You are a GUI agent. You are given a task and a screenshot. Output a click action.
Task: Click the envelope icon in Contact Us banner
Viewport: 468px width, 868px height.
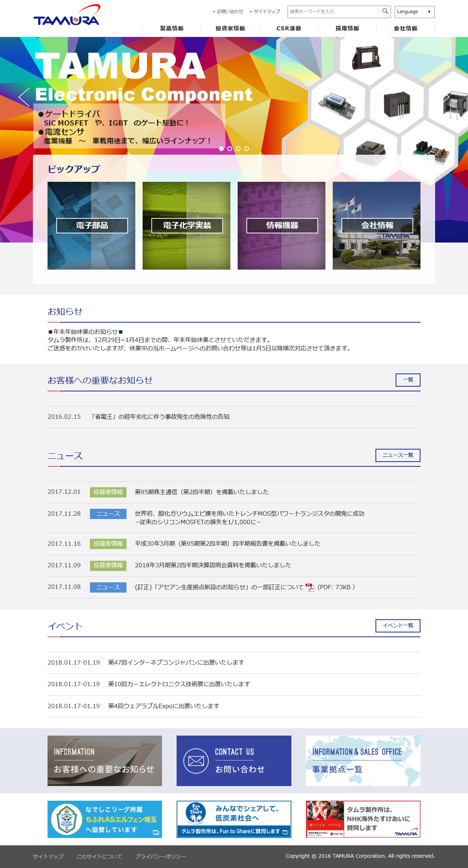pos(196,761)
